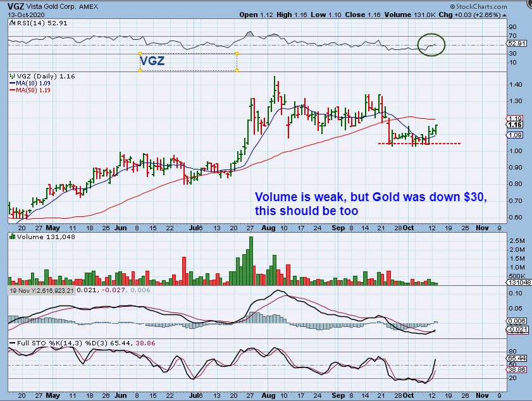532x401 pixels.
Task: Grab the top-left yellow handle of VGZ box
Action: click(140, 54)
